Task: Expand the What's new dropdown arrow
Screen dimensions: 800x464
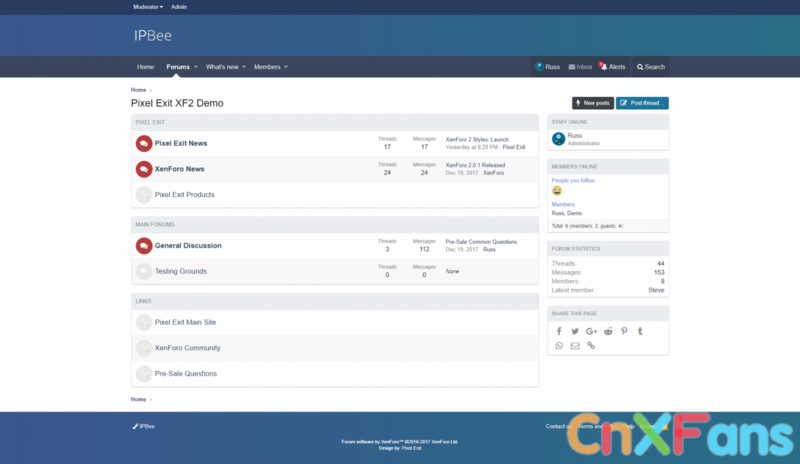Action: pos(244,67)
